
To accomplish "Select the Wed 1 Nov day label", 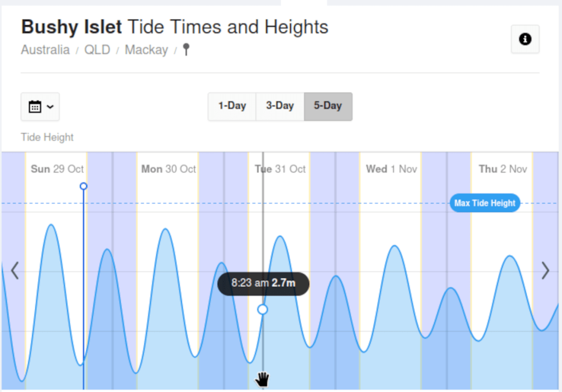I will click(x=391, y=169).
